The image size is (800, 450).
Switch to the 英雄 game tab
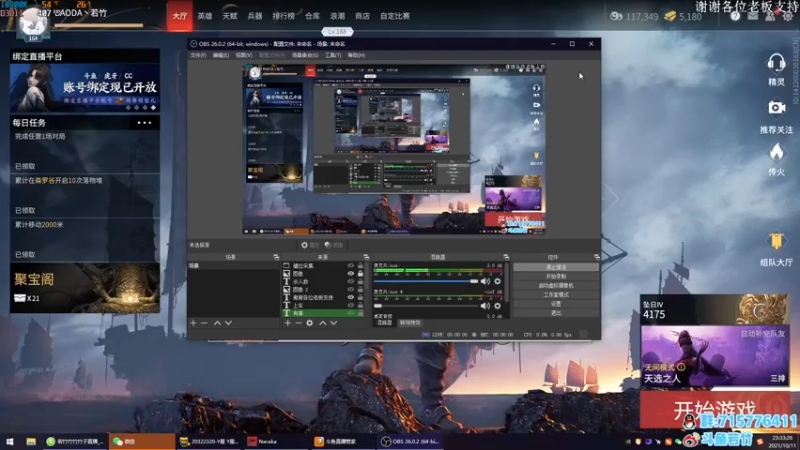pyautogui.click(x=205, y=16)
